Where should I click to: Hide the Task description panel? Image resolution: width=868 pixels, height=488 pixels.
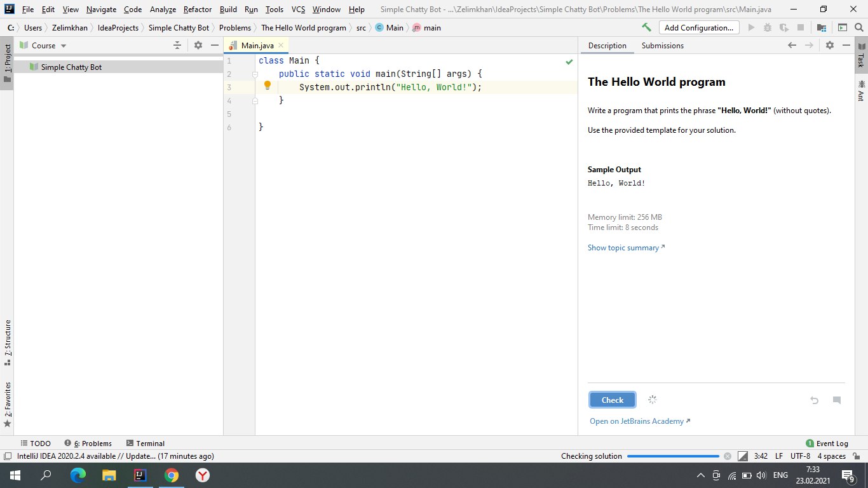pos(846,45)
